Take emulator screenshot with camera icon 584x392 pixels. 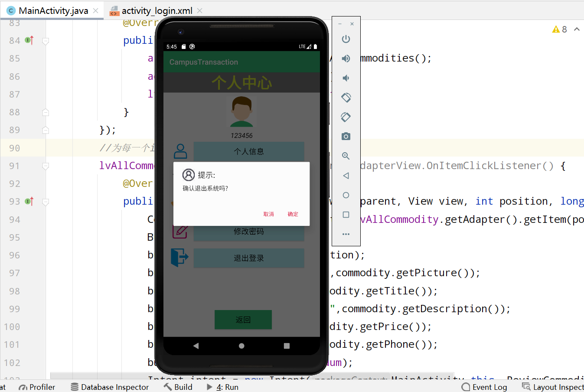(346, 137)
